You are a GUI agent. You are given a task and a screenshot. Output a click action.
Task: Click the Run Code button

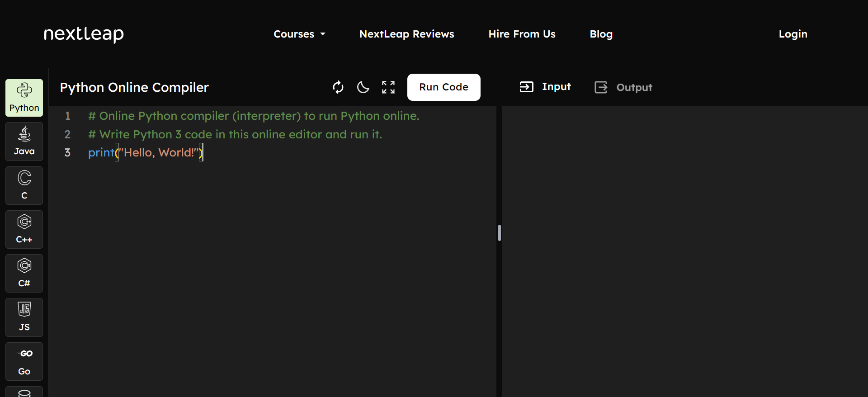pyautogui.click(x=443, y=87)
